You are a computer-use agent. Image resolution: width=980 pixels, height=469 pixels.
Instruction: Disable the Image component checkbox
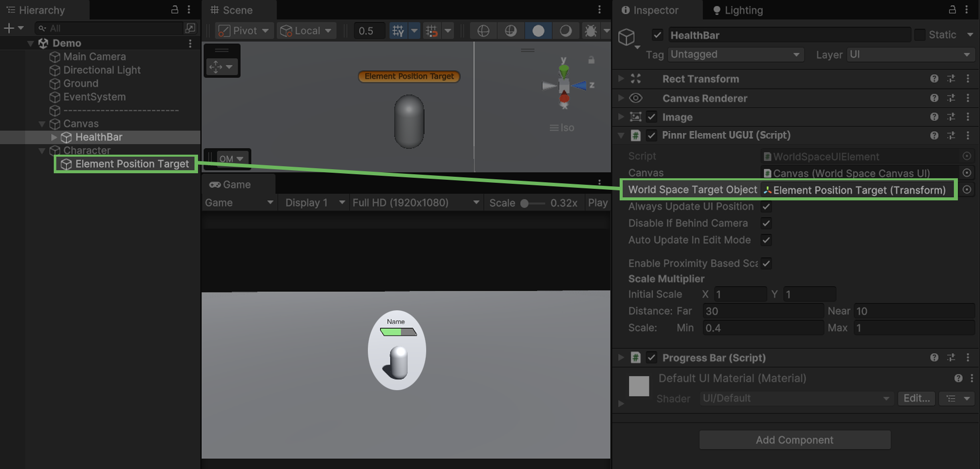652,116
